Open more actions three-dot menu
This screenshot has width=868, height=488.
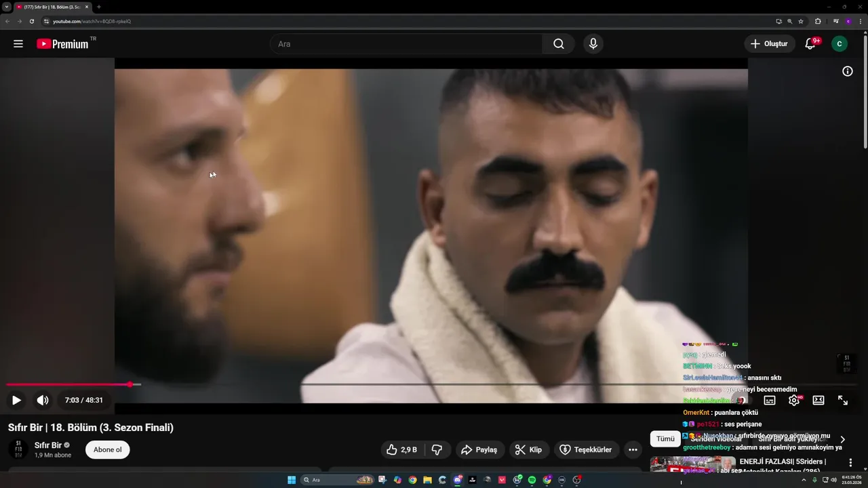point(633,449)
